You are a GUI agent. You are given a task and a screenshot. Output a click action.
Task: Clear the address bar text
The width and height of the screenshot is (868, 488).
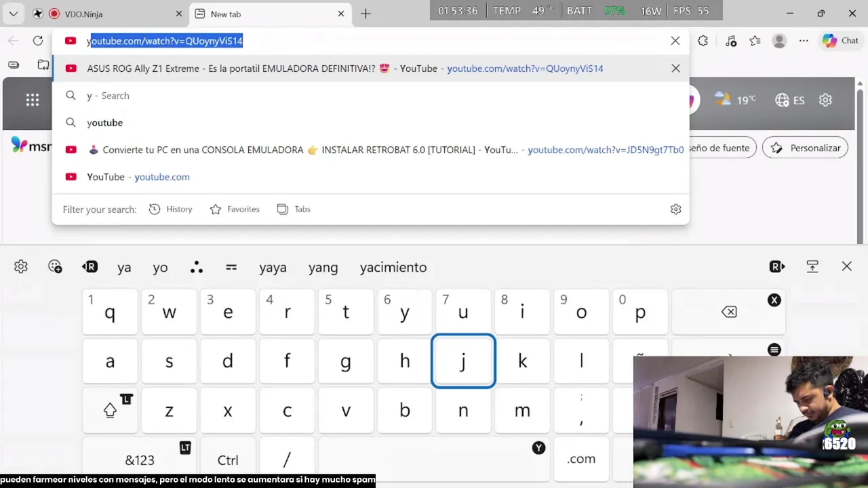click(x=675, y=41)
